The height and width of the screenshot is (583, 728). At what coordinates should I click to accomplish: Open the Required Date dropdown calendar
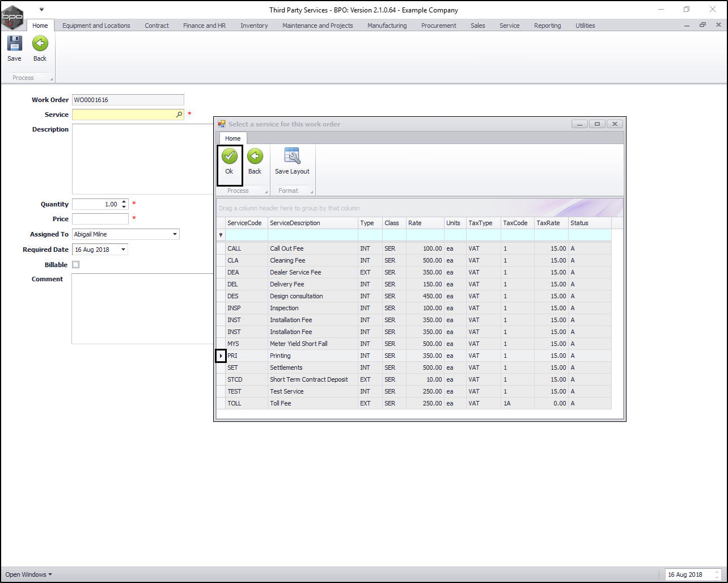pos(123,250)
